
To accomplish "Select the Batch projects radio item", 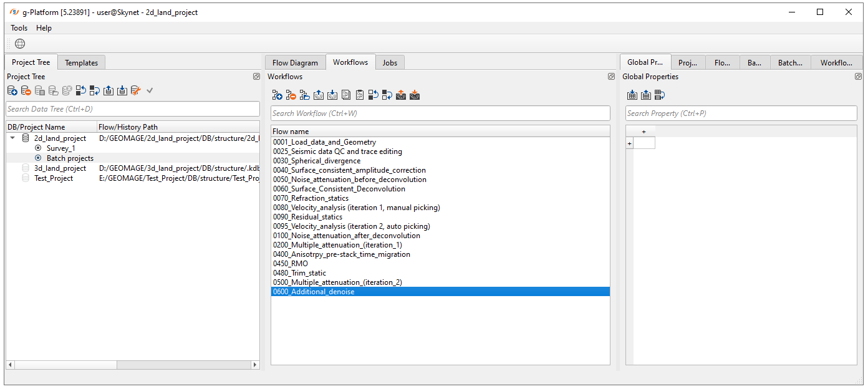I will click(70, 158).
